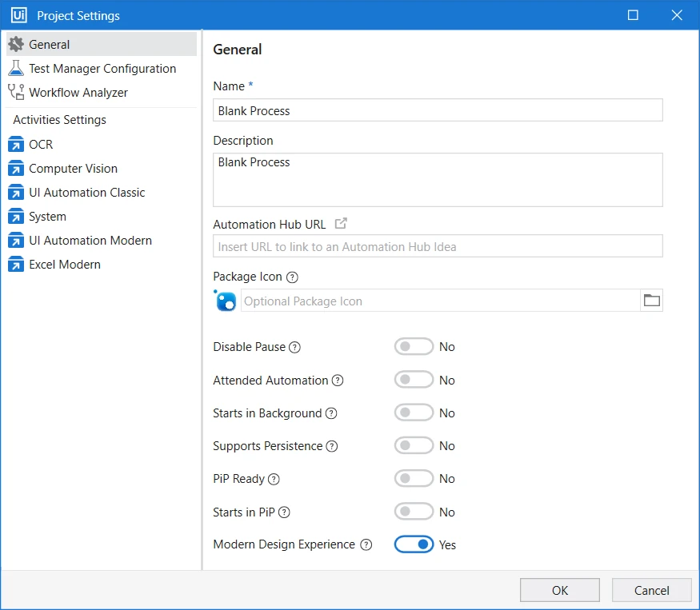700x610 pixels.
Task: Click the OCR activity settings icon
Action: [x=16, y=144]
